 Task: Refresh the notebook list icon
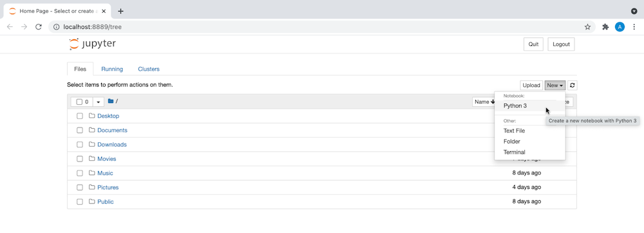tap(573, 86)
